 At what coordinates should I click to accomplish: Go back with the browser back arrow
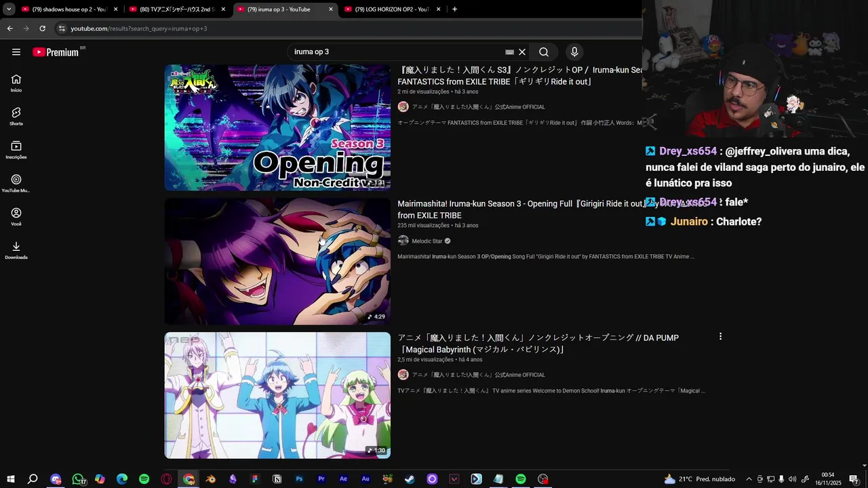[x=9, y=28]
